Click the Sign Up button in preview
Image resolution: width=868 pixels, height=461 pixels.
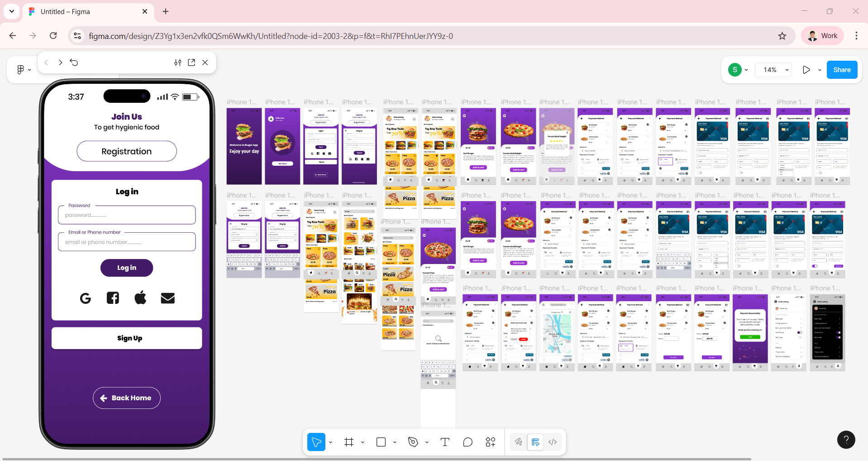click(x=127, y=338)
